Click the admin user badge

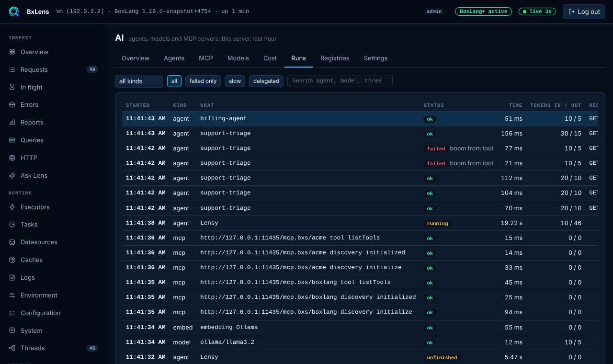(x=434, y=11)
